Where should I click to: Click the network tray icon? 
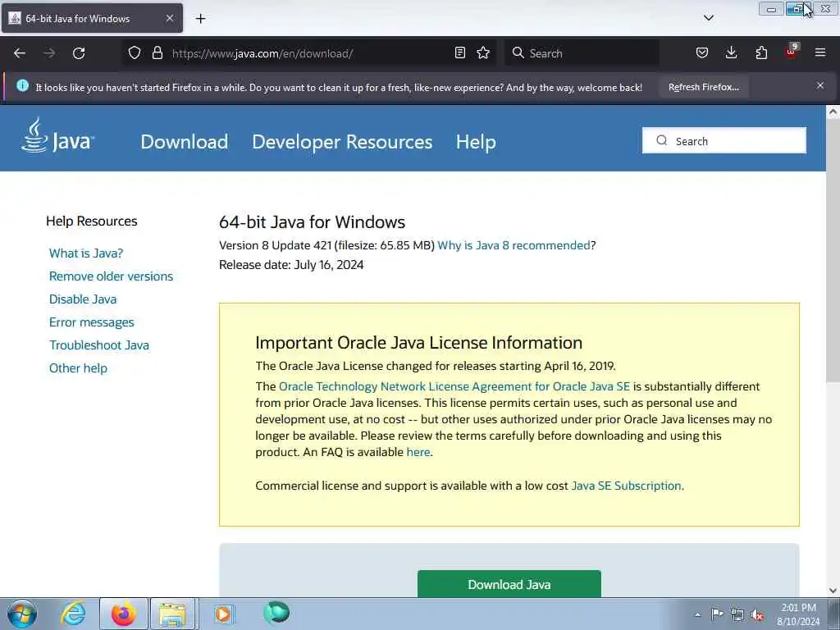(x=737, y=614)
